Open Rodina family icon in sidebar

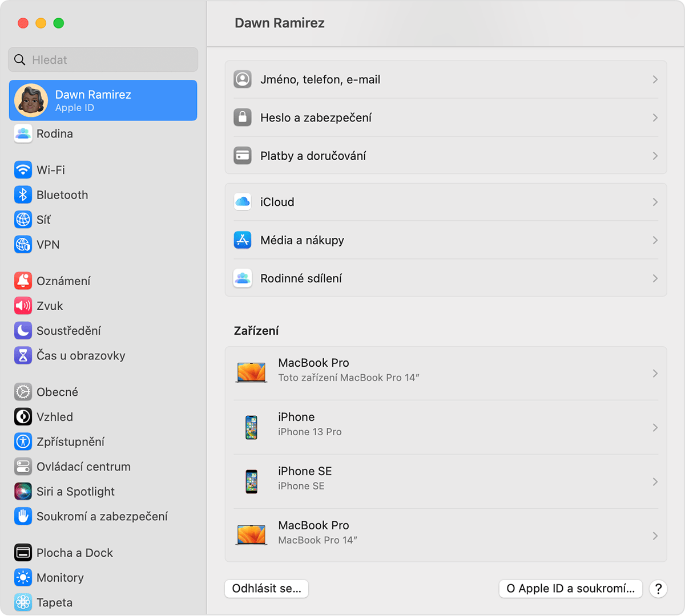[23, 133]
